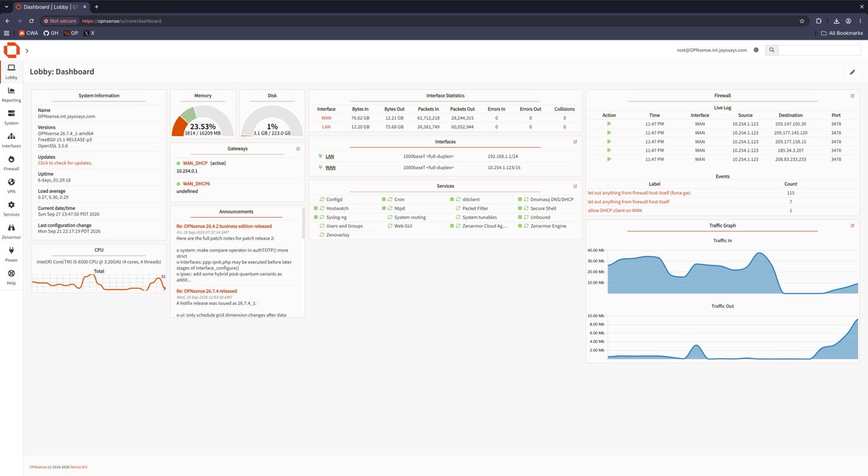Bookmark this page with the star icon
This screenshot has height=476, width=868.
(x=801, y=21)
